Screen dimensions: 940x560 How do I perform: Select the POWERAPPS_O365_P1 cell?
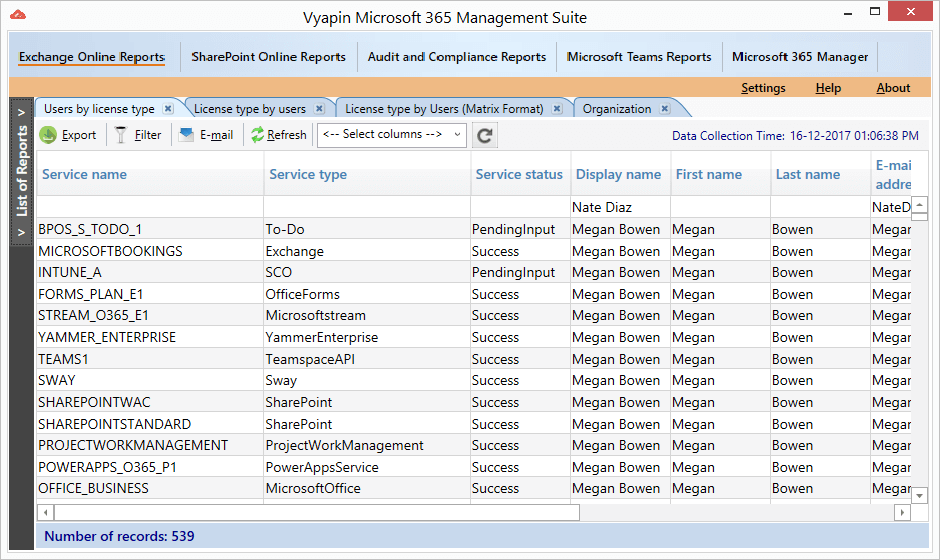[150, 466]
